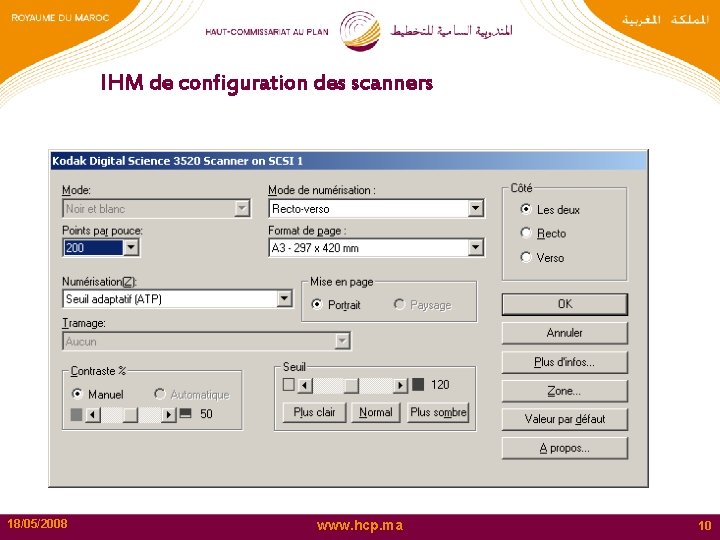Click the Seuil slider left arrow
The width and height of the screenshot is (720, 540).
click(305, 385)
